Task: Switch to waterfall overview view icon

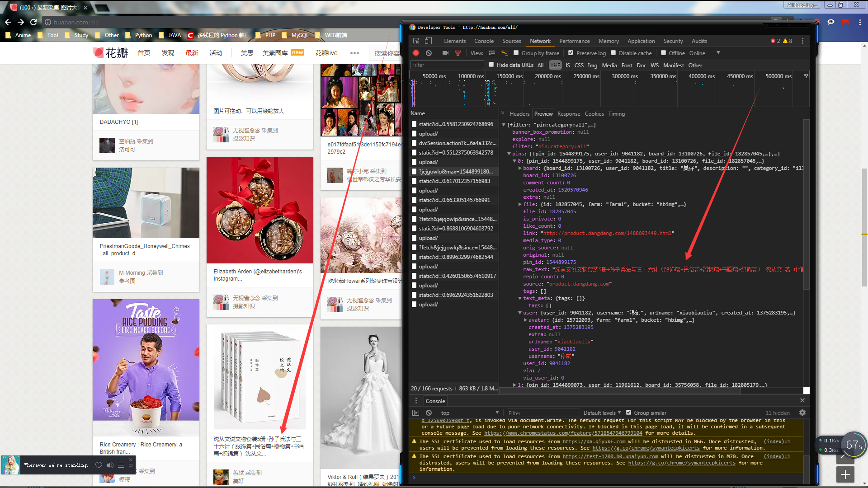Action: click(505, 53)
